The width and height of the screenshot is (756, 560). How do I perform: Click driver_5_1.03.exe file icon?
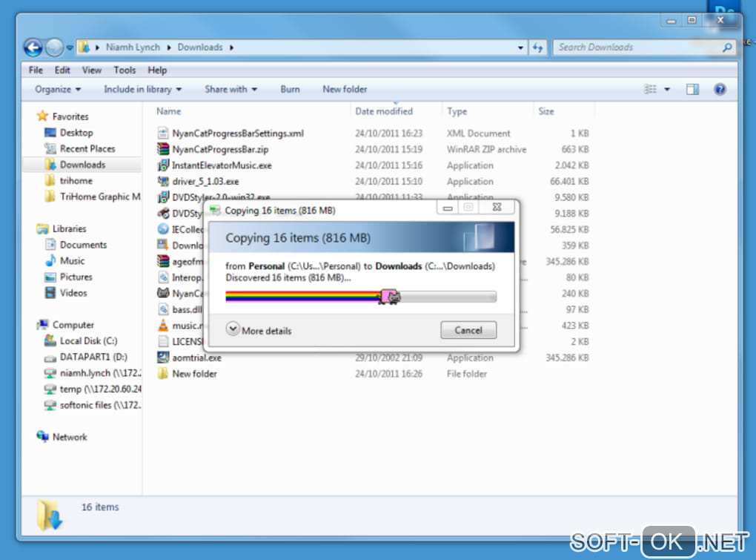point(163,182)
